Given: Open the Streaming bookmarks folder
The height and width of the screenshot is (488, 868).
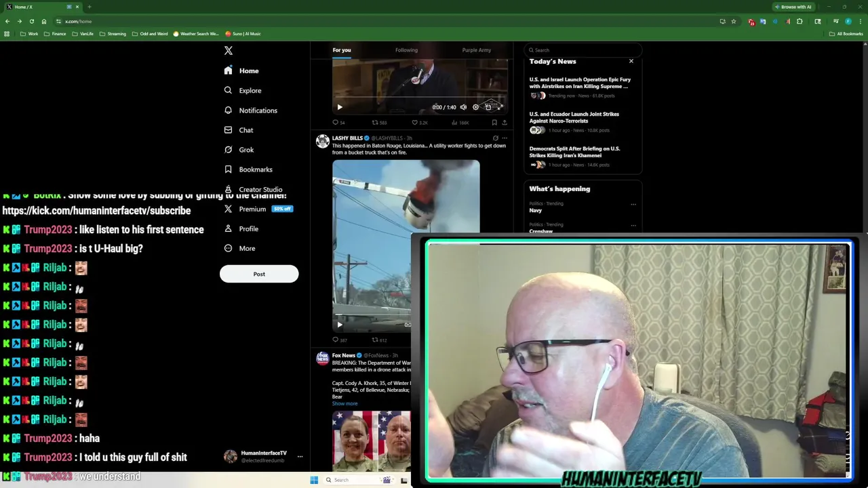Looking at the screenshot, I should point(113,34).
